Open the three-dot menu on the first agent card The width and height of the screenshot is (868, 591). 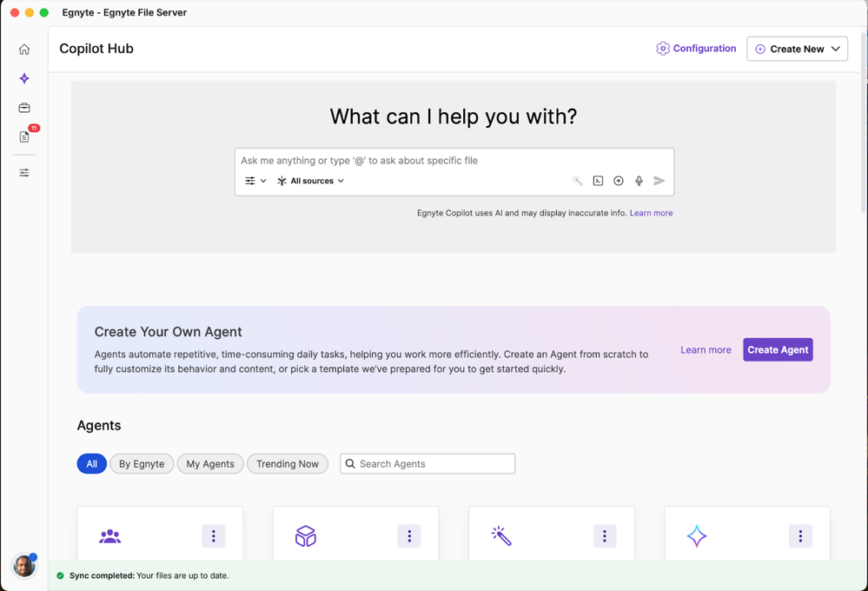213,536
